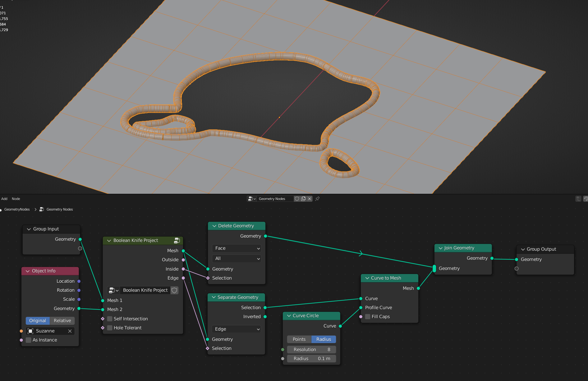
Task: Duplicate the Geometry Nodes node tree
Action: 303,199
